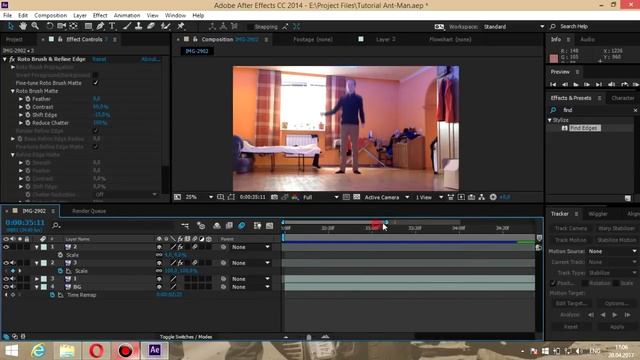
Task: Select the Rotation tool
Action: pyautogui.click(x=49, y=27)
